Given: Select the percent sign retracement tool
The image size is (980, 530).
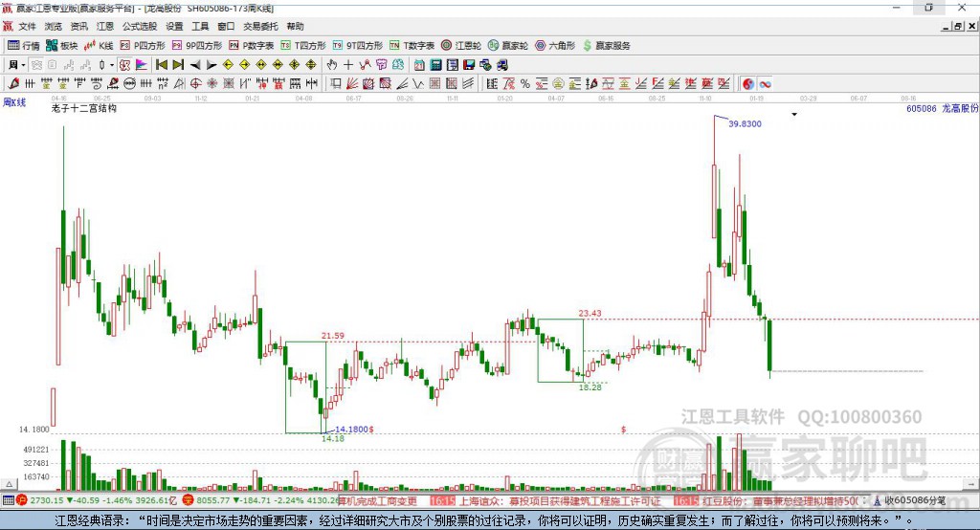Looking at the screenshot, I should click(525, 84).
